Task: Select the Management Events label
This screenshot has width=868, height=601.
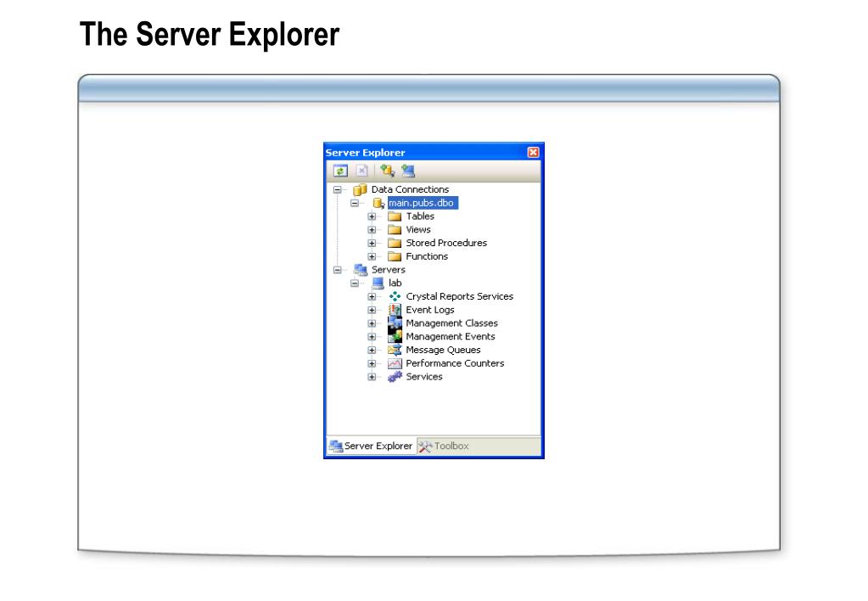Action: [x=451, y=336]
